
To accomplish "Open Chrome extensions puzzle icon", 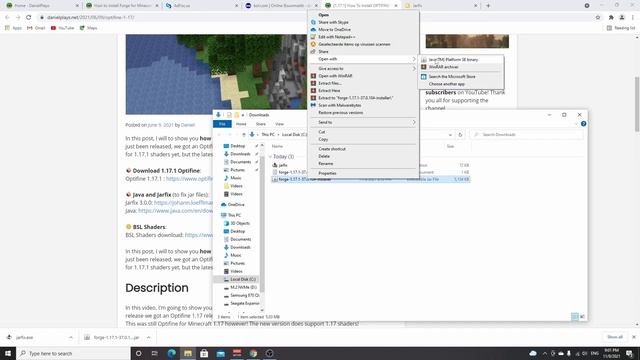I will [611, 18].
